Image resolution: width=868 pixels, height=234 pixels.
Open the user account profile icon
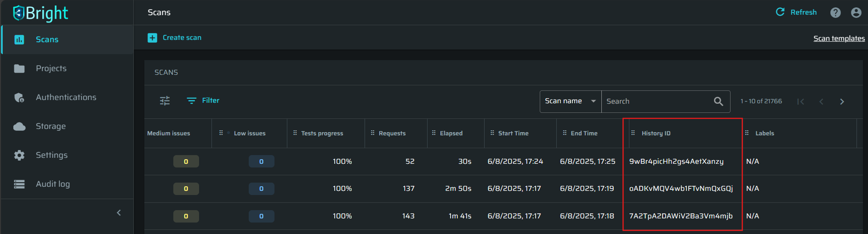pyautogui.click(x=856, y=13)
